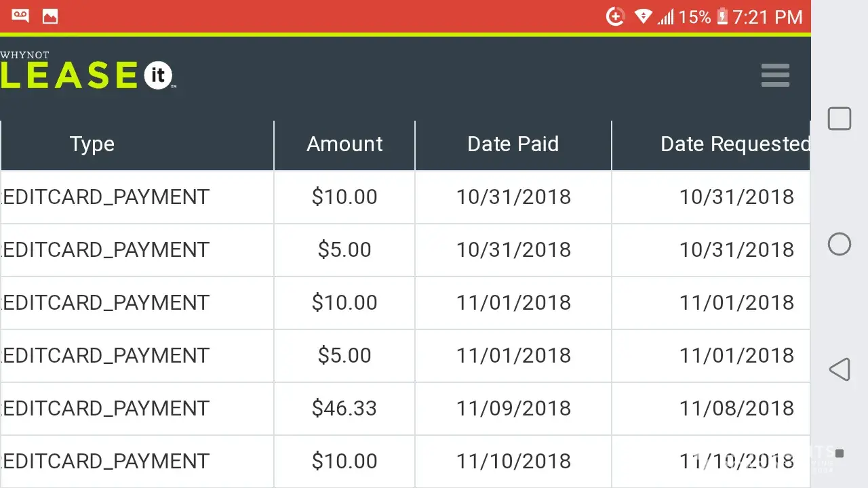Tap the data saver plus icon
868x488 pixels.
tap(615, 17)
